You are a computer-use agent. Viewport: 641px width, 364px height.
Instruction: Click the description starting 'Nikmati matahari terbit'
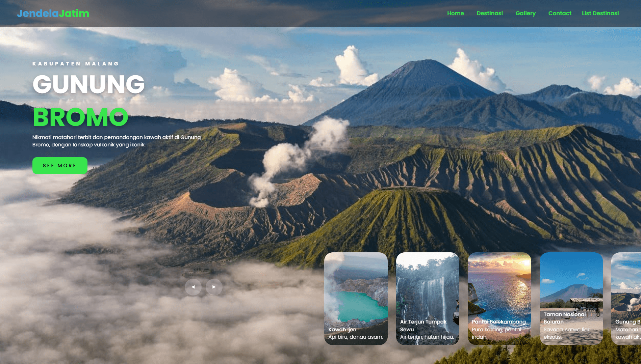tap(117, 141)
